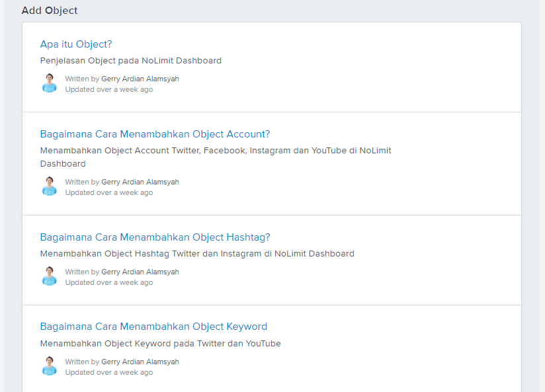545x392 pixels.
Task: Click author name in Object Keyword card
Action: point(140,362)
